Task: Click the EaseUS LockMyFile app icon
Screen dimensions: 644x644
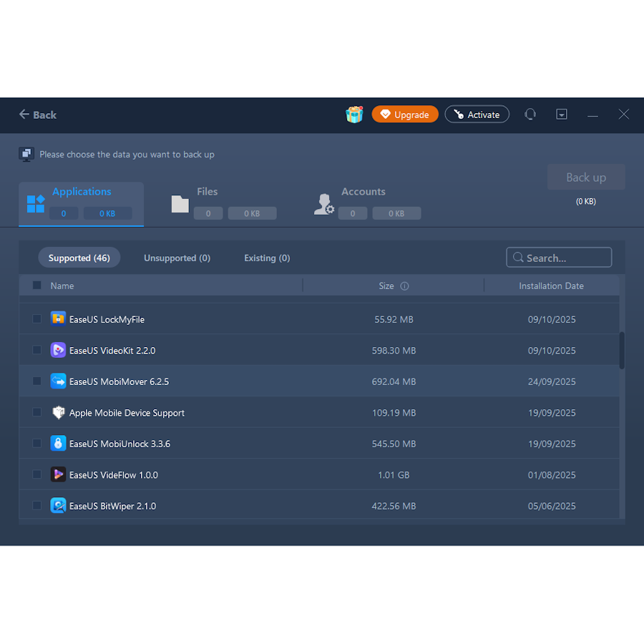Action: [58, 319]
